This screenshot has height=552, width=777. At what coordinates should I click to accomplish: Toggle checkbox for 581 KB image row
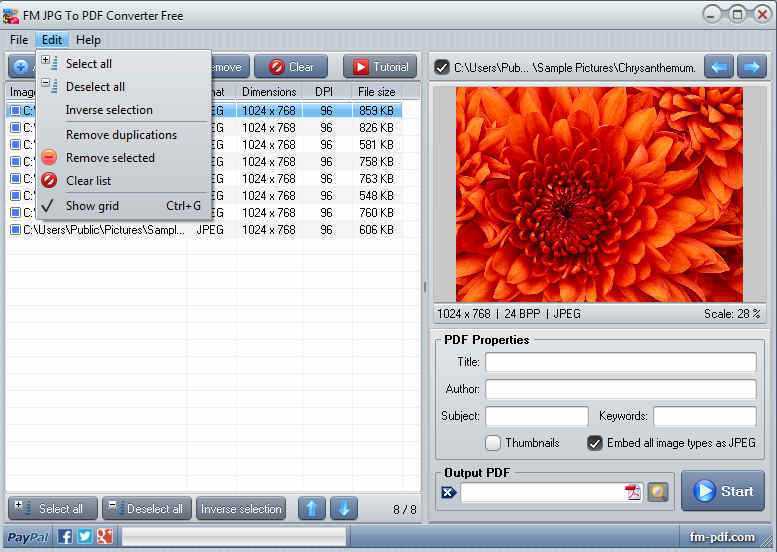pyautogui.click(x=15, y=145)
